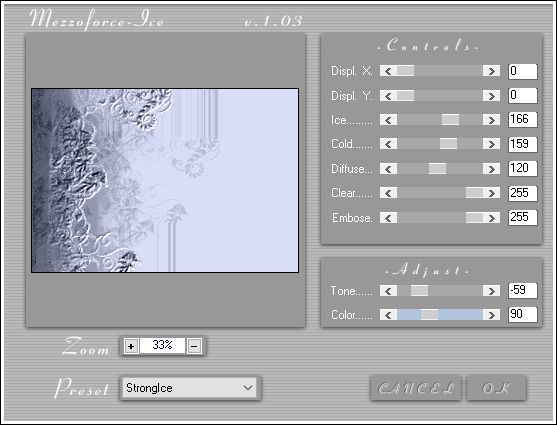Click the zoom out minus button
Viewport: 557px width, 425px height.
tap(194, 346)
